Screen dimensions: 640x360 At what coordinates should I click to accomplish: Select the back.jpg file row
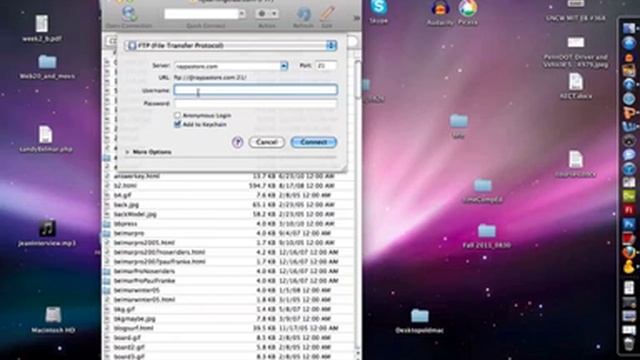tap(229, 204)
